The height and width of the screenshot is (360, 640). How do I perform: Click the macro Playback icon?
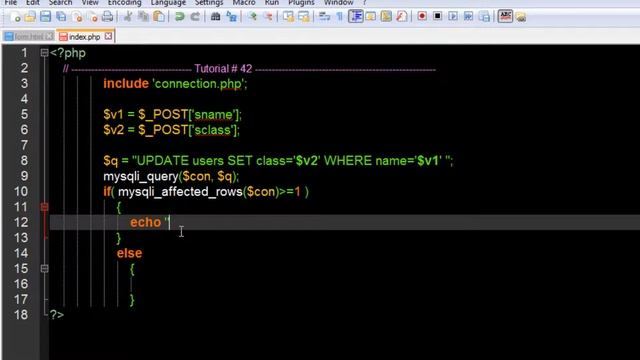(453, 17)
